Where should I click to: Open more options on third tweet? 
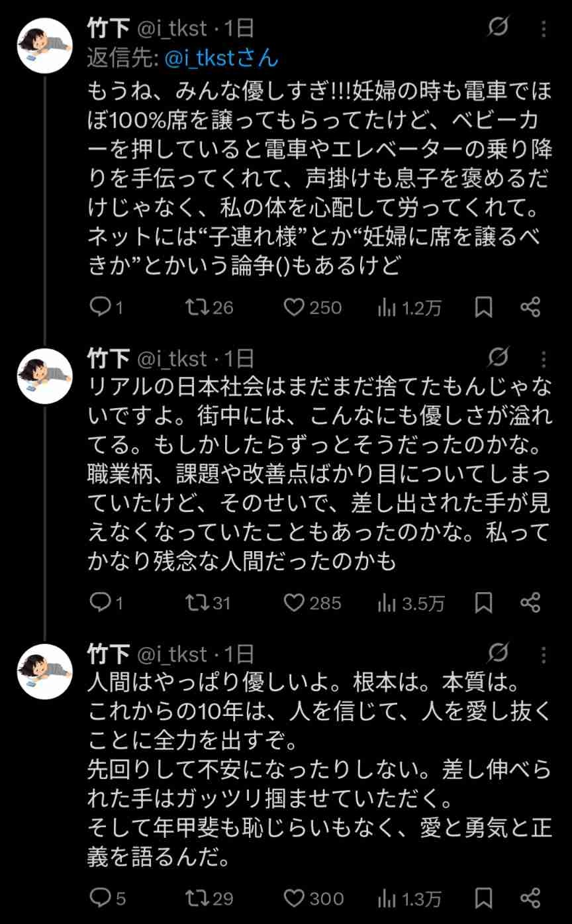pos(544,654)
